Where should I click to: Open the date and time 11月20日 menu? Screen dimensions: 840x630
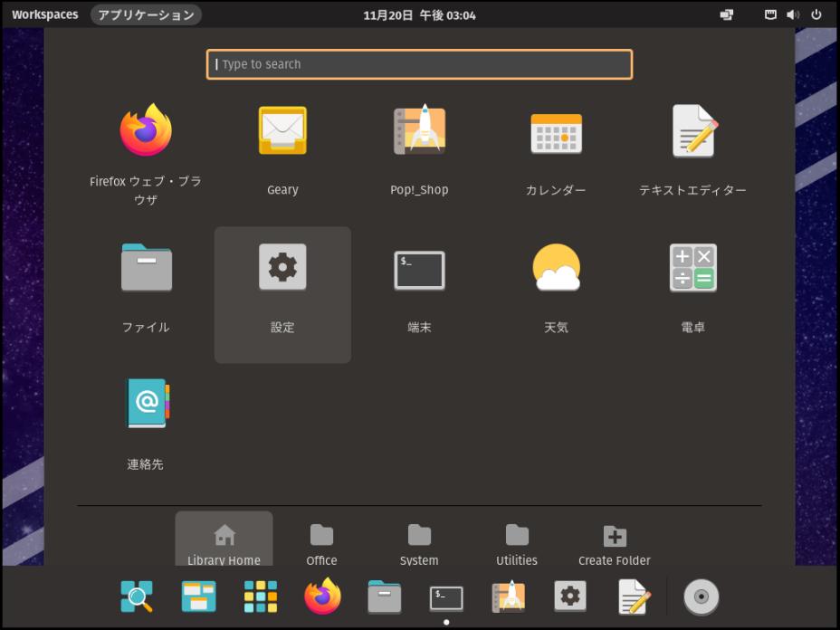coord(419,15)
